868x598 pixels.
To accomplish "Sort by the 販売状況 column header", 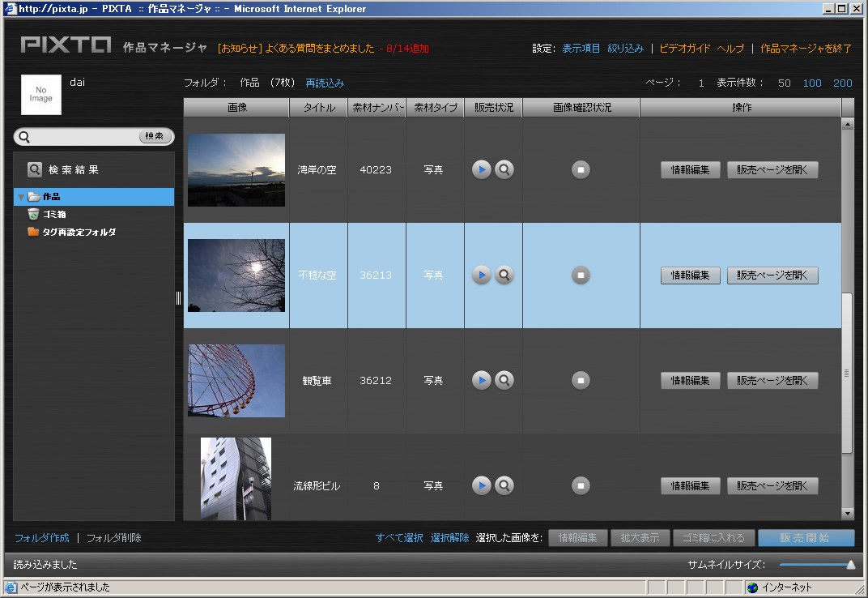I will [x=493, y=108].
